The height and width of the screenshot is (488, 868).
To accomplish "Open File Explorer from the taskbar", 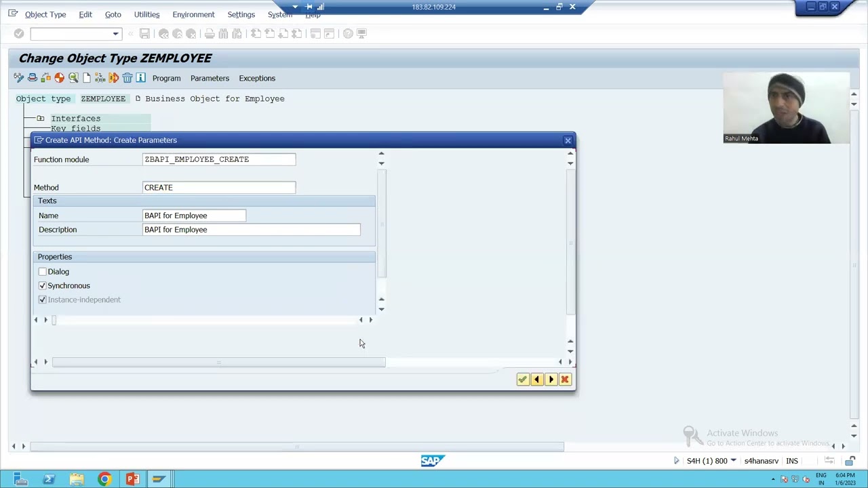I will (x=77, y=479).
